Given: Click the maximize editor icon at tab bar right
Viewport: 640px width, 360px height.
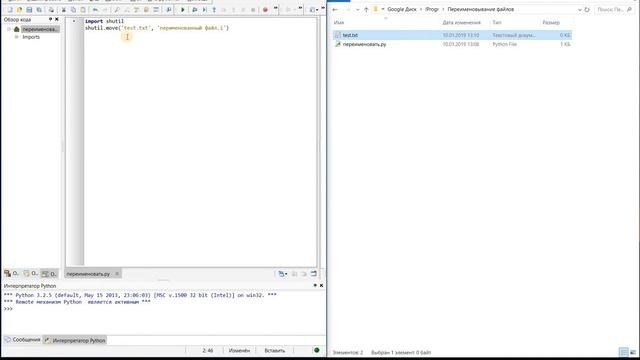Looking at the screenshot, I should [313, 273].
